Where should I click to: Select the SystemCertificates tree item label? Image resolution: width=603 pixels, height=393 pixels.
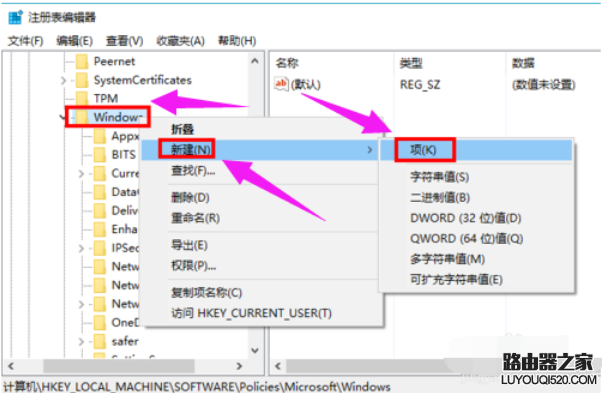coord(143,80)
